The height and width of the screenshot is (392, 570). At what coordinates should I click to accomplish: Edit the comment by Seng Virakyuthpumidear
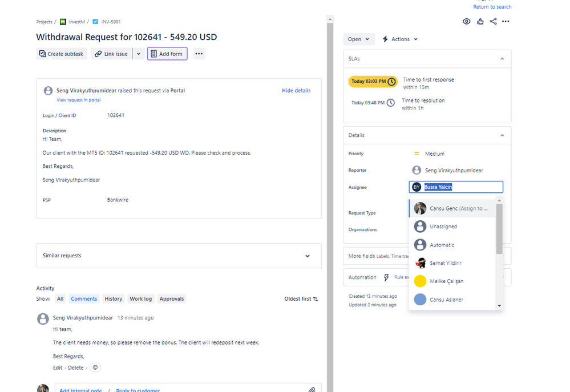(x=58, y=367)
